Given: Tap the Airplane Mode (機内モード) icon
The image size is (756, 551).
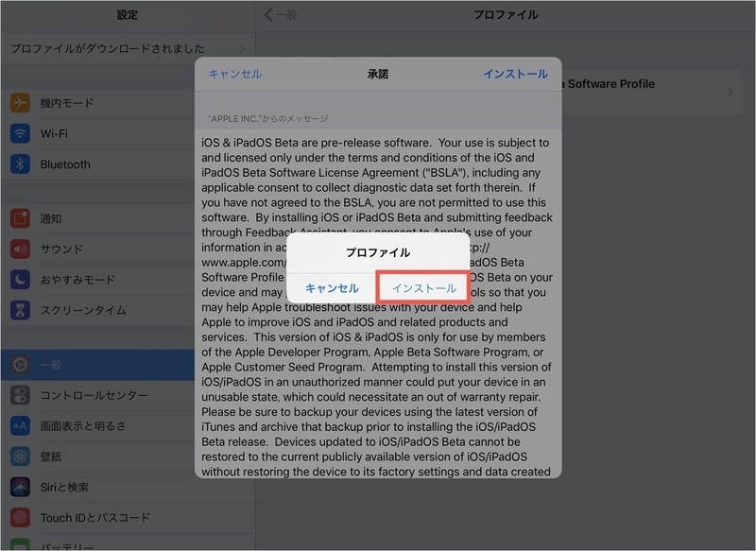Looking at the screenshot, I should click(x=20, y=103).
